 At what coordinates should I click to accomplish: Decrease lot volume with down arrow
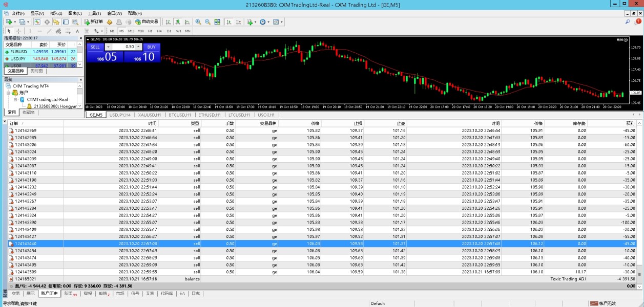tap(108, 47)
